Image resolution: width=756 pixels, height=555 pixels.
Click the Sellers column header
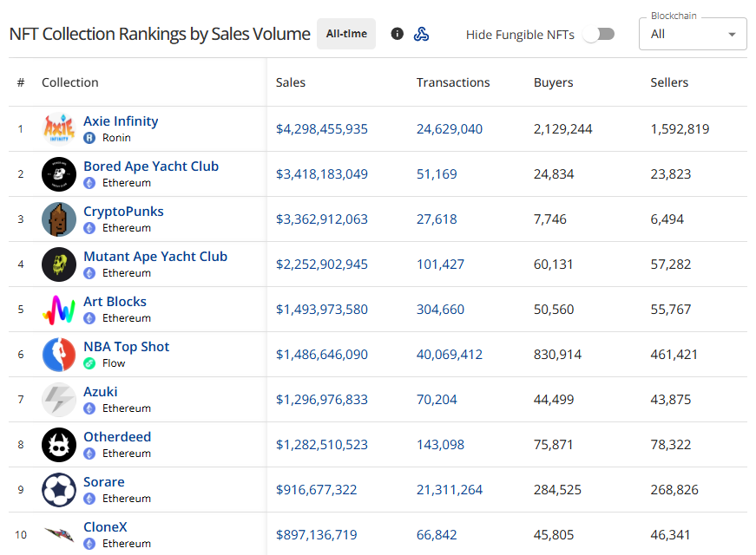pyautogui.click(x=669, y=82)
